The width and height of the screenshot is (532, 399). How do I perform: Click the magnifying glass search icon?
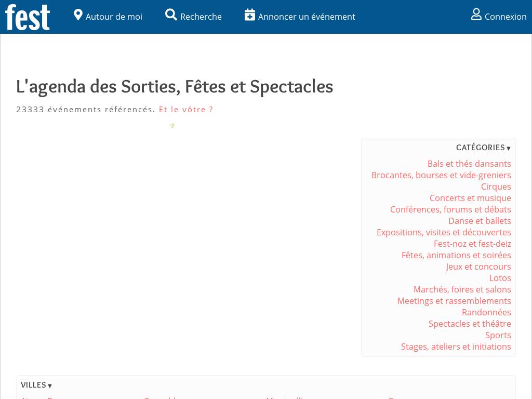171,15
